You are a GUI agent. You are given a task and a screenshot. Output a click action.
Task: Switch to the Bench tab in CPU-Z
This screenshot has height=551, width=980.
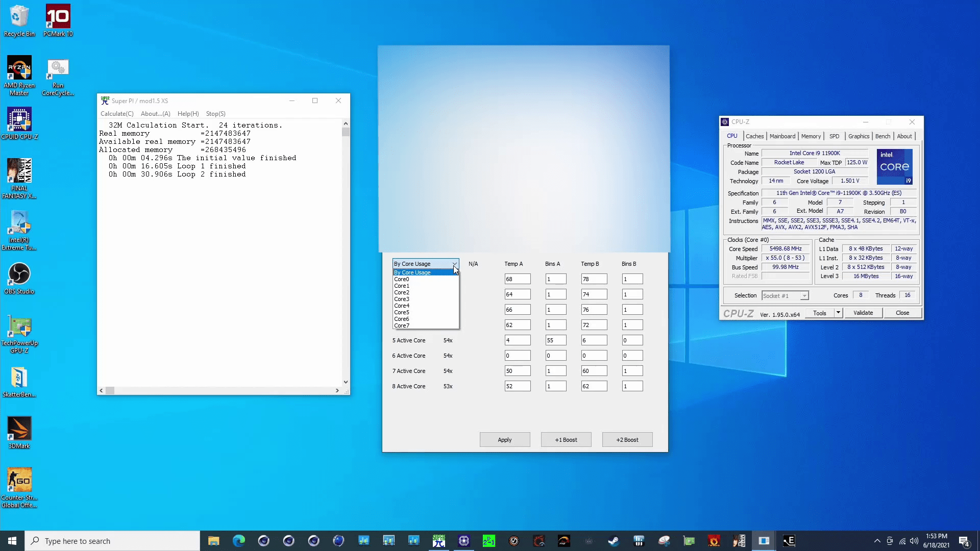883,136
